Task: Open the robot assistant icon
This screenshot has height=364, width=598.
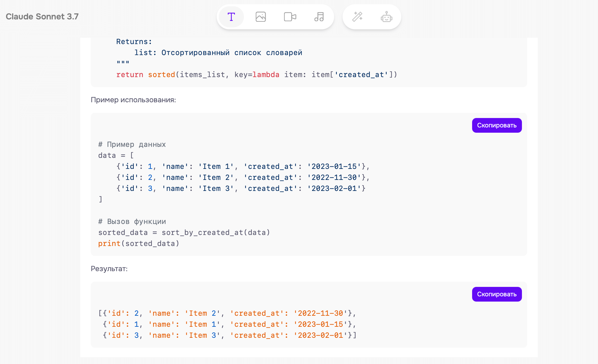Action: tap(386, 17)
